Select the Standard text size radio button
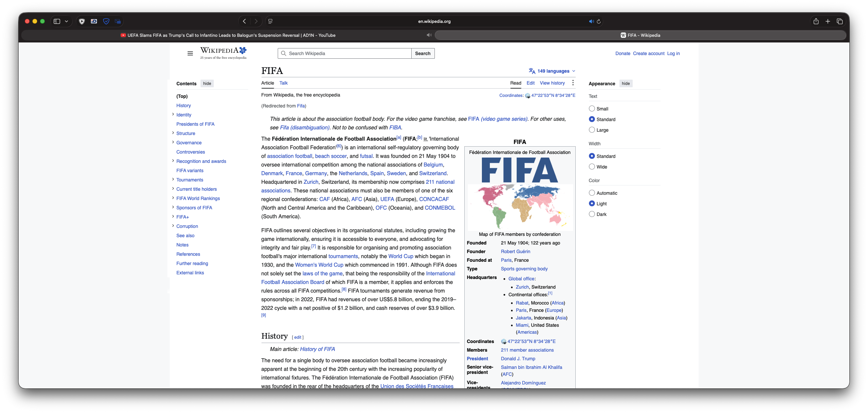The width and height of the screenshot is (868, 413). (592, 119)
